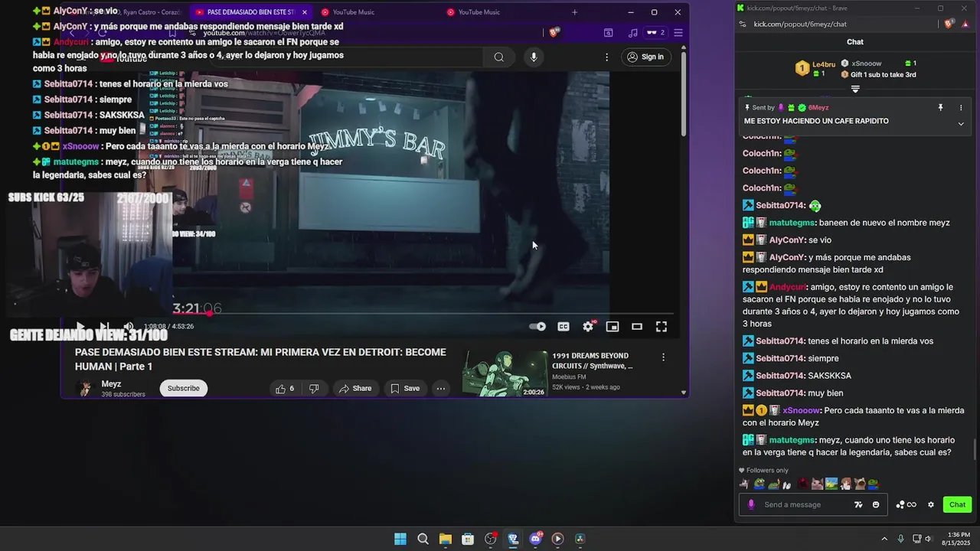Like the video with thumbs up

pos(285,388)
